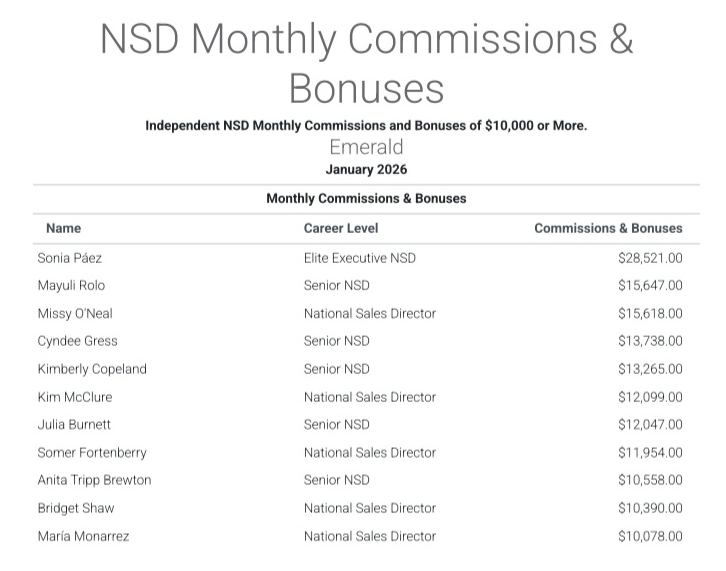Click the Commissions & Bonuses column header

608,228
